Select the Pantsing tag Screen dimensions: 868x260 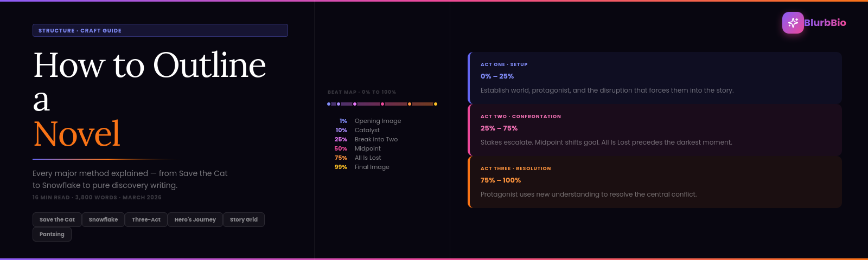coord(52,234)
